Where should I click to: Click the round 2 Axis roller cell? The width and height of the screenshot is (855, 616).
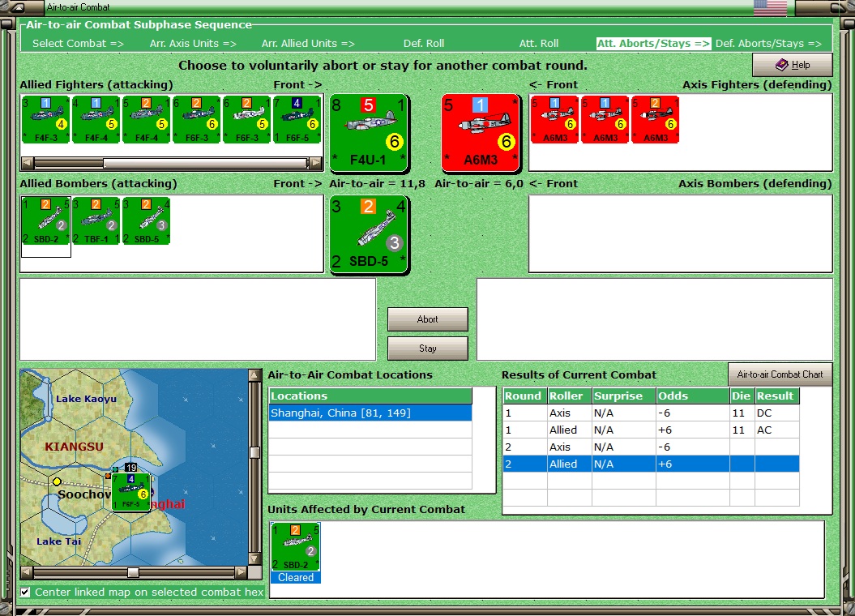[569, 447]
